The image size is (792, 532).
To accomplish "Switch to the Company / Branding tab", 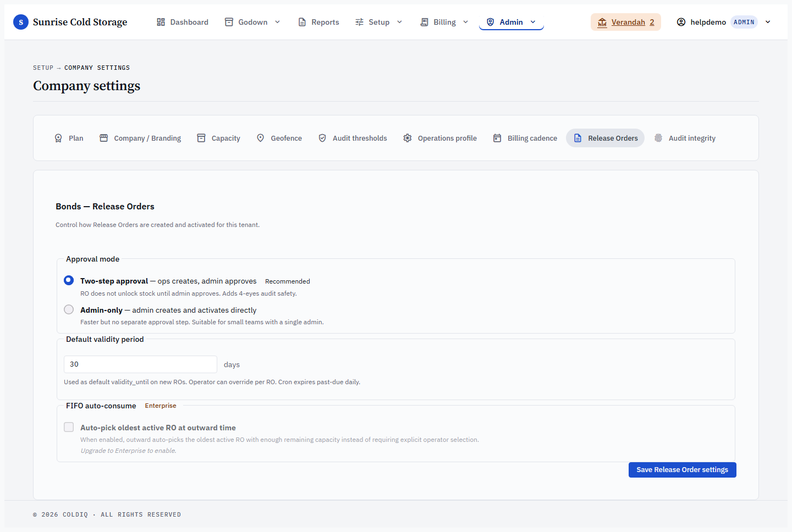I will click(140, 138).
